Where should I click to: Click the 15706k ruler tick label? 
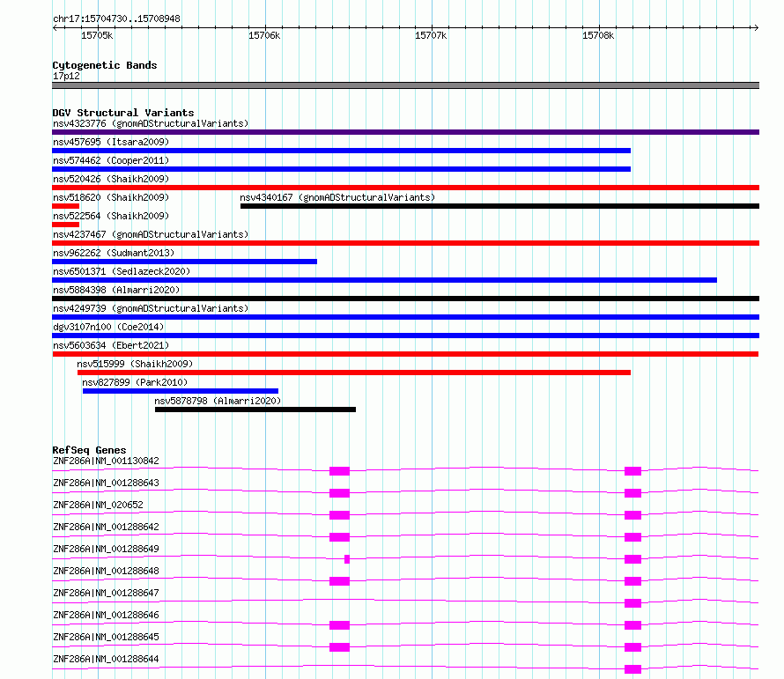click(264, 35)
